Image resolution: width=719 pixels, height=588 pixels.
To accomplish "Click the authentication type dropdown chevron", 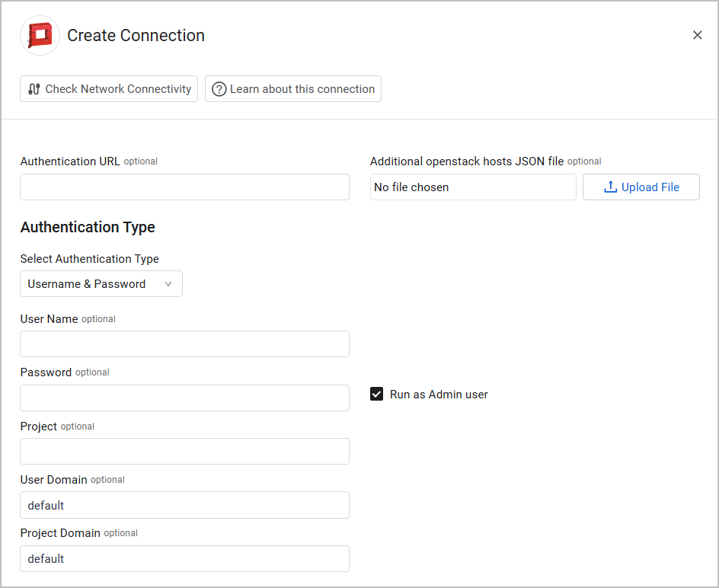I will point(168,284).
